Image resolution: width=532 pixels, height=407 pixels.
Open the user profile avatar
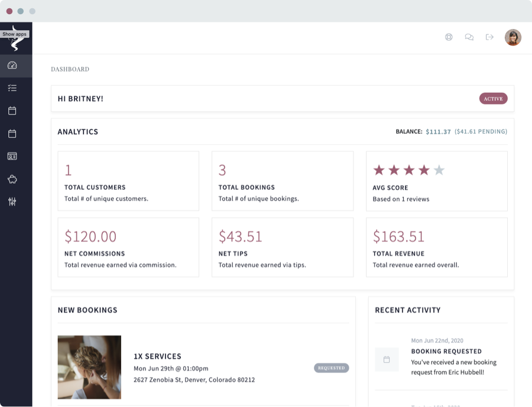pos(512,37)
